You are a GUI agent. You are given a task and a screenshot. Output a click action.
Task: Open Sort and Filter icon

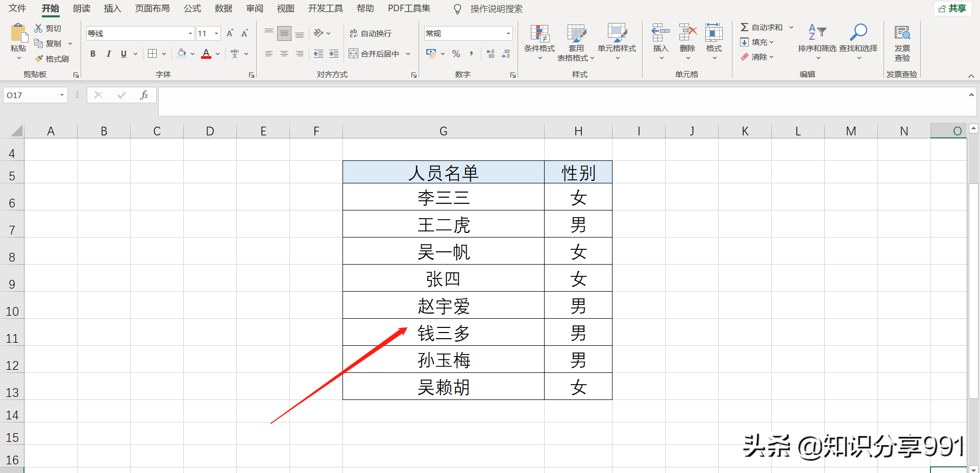[817, 32]
